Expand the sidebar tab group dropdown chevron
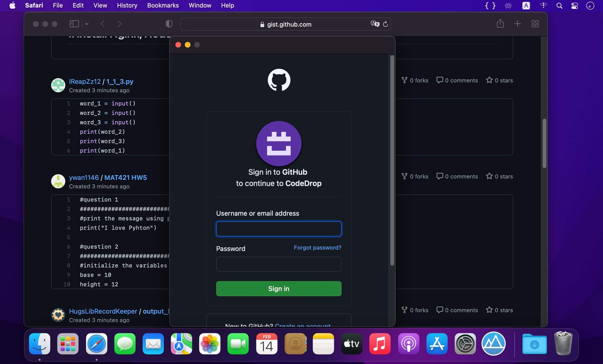This screenshot has width=603, height=364. coord(87,24)
